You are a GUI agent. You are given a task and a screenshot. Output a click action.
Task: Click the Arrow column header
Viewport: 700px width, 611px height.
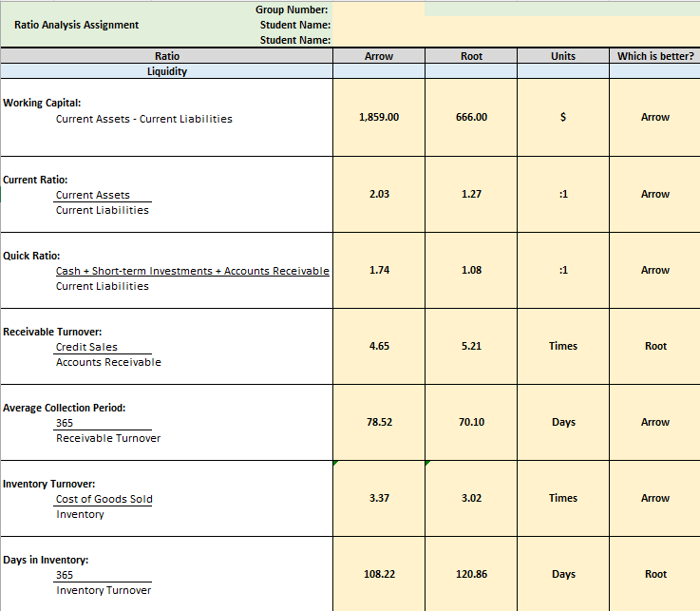pos(379,56)
